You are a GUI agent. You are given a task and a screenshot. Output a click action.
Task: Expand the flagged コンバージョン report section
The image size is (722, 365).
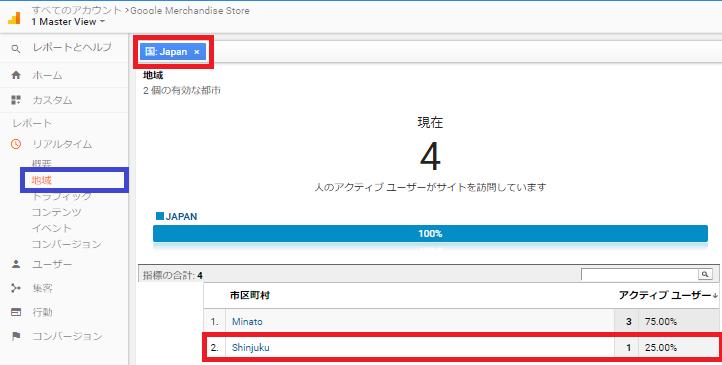pos(67,336)
